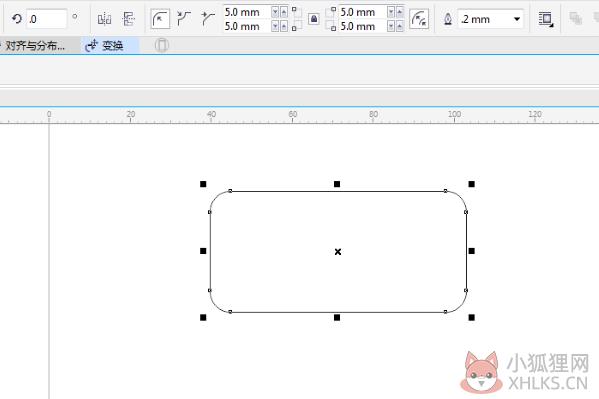Click the bottom-right selection handle
The width and height of the screenshot is (599, 399).
pyautogui.click(x=472, y=318)
